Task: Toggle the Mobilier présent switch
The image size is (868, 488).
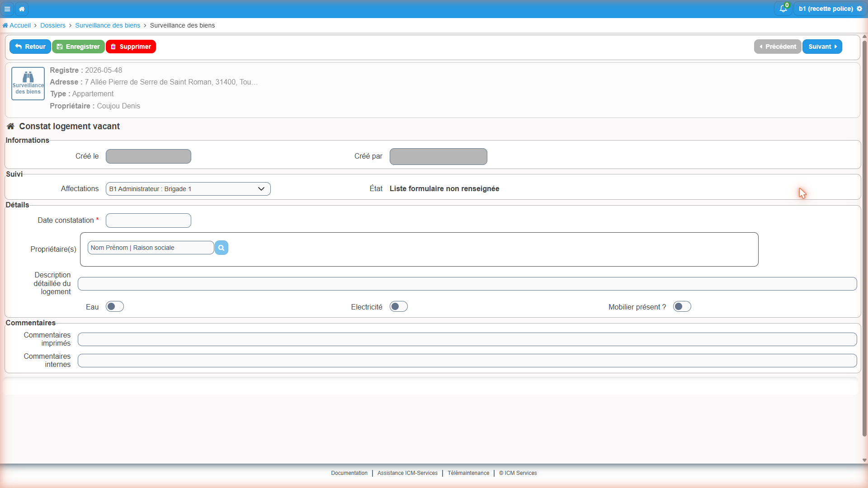Action: click(682, 307)
